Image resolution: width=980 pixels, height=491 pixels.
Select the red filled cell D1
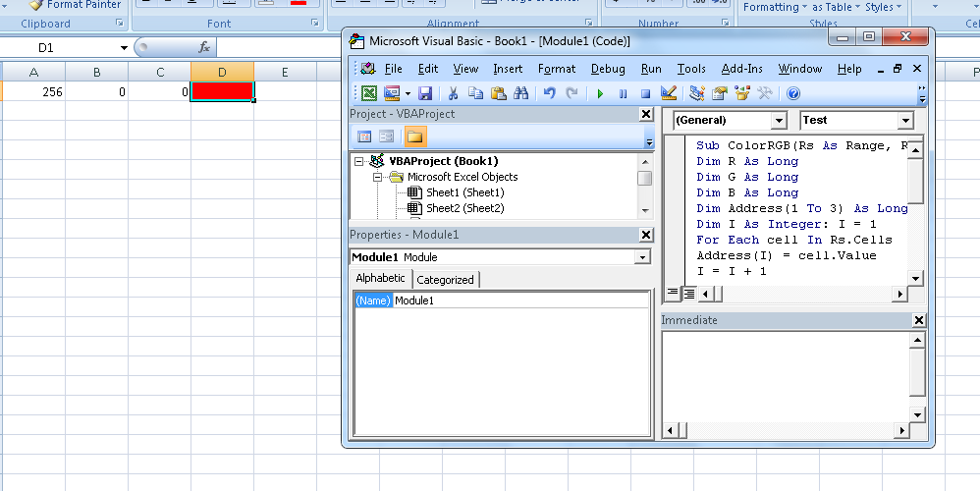[x=222, y=92]
